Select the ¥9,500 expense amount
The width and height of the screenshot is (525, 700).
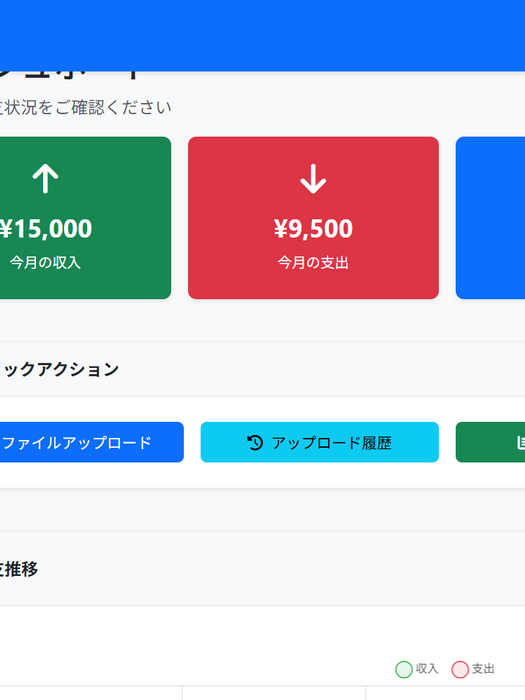pos(313,228)
